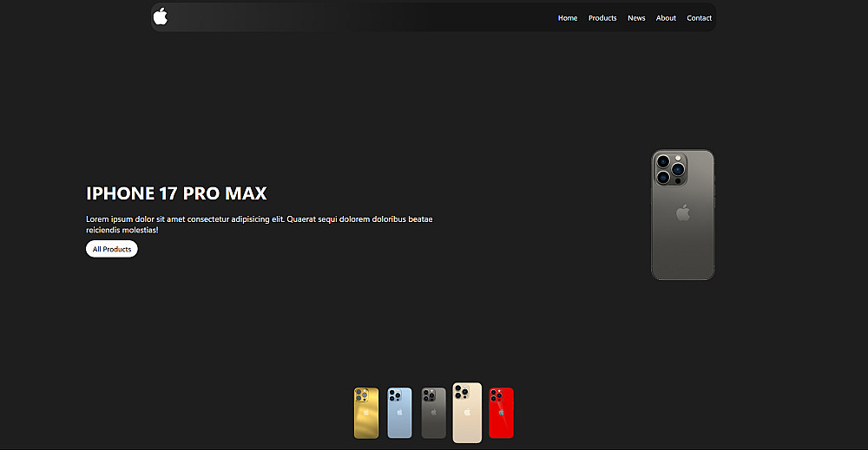Open the Contact nav link
The width and height of the screenshot is (868, 450).
coord(699,18)
